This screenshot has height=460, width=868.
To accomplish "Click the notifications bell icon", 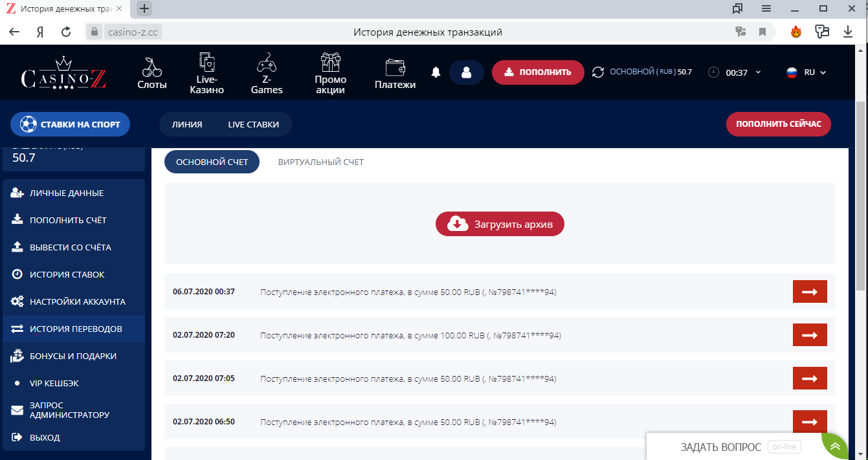I will coord(436,72).
